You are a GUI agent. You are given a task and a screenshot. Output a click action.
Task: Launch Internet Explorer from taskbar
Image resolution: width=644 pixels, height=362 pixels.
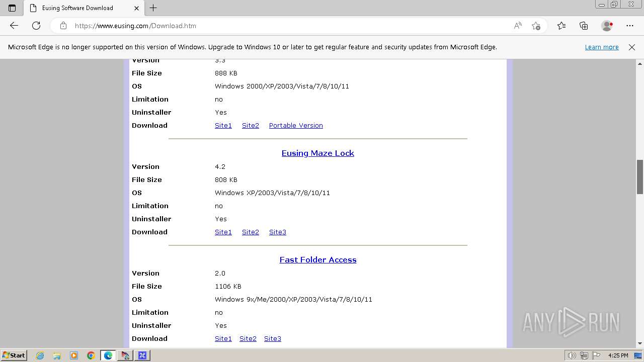(40, 355)
